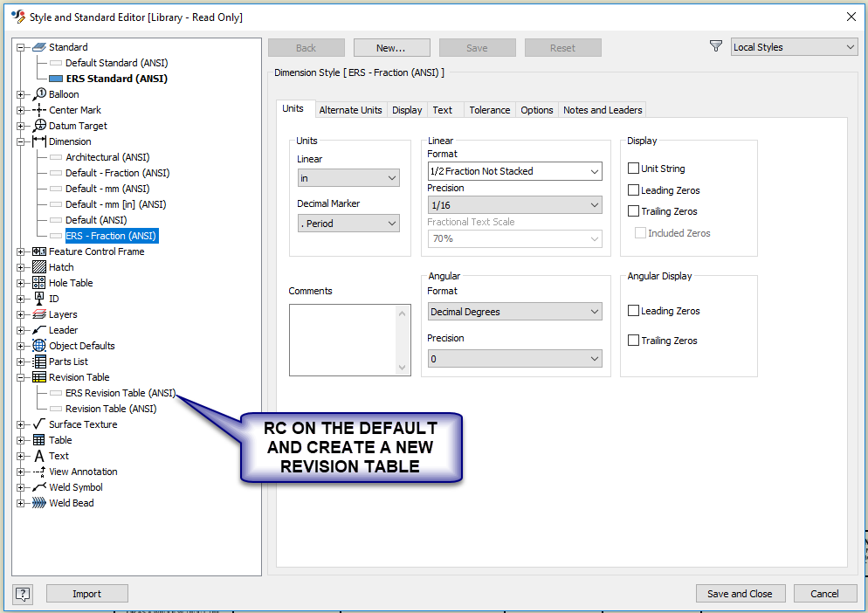
Task: Select Default Standard (ANSI) item
Action: click(x=116, y=63)
